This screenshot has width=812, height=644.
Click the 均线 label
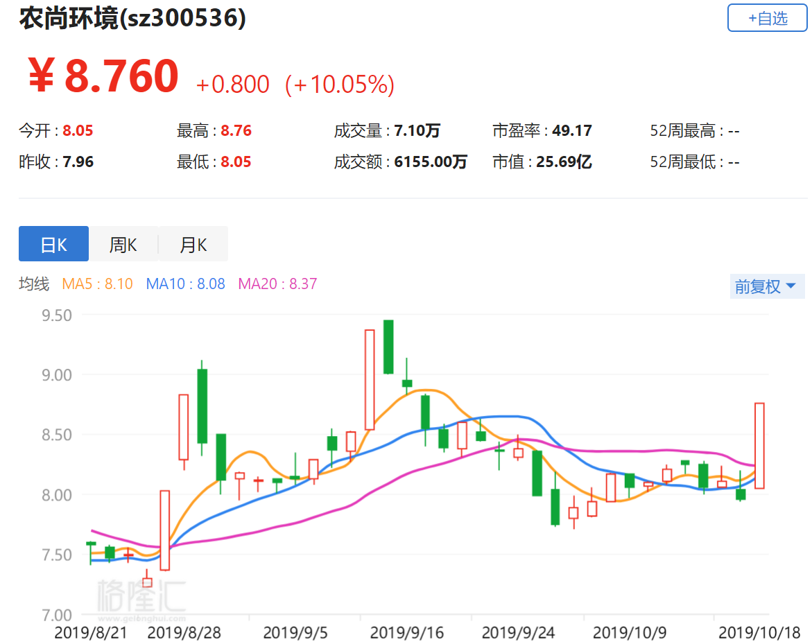point(34,284)
